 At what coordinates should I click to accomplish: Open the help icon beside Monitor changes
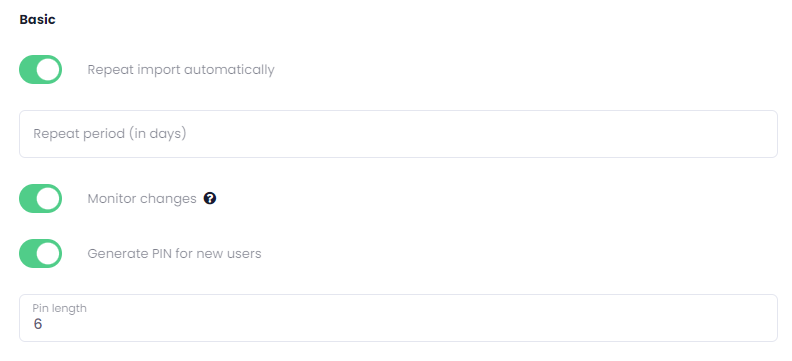tap(210, 198)
